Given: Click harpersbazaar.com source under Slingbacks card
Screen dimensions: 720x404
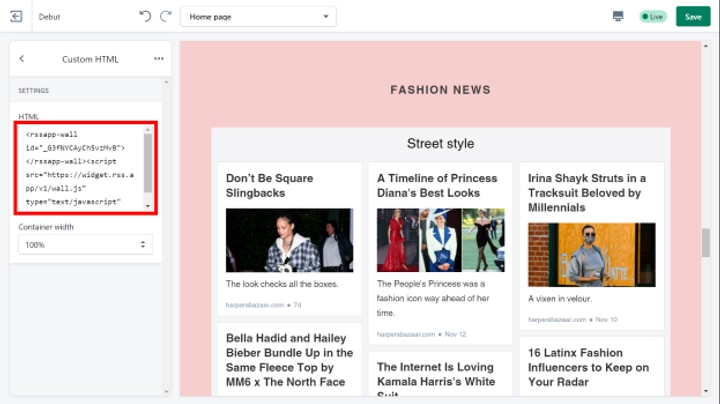Looking at the screenshot, I should click(254, 305).
